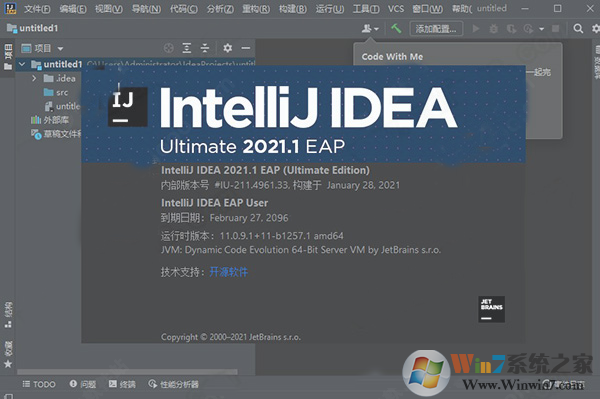The image size is (600, 399).
Task: Open the 运行(U) menu
Action: coord(329,9)
